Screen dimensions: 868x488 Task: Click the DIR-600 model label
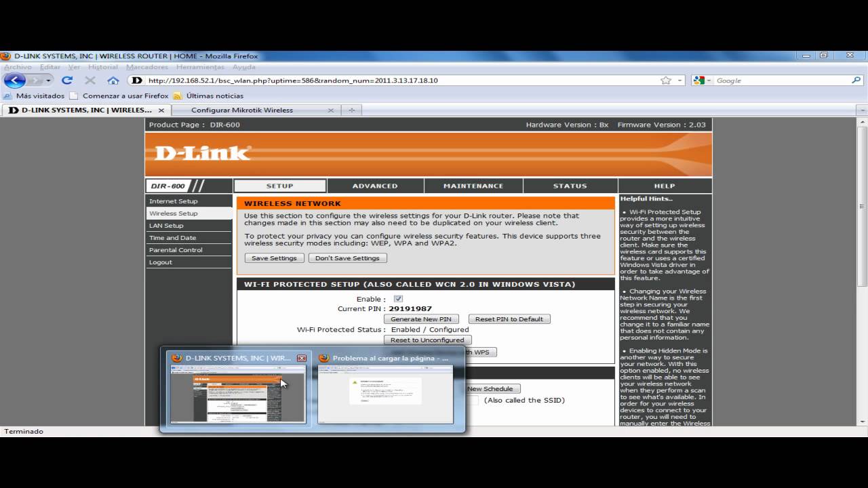coord(168,186)
